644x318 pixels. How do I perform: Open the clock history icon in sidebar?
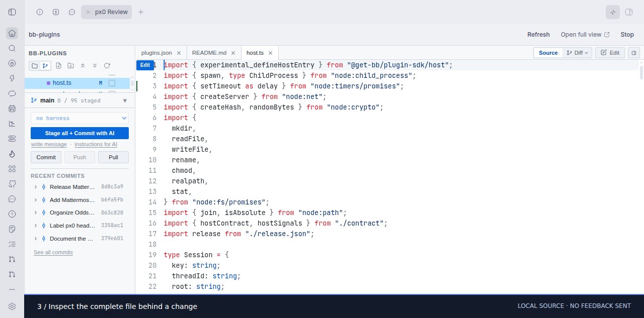[x=12, y=214]
